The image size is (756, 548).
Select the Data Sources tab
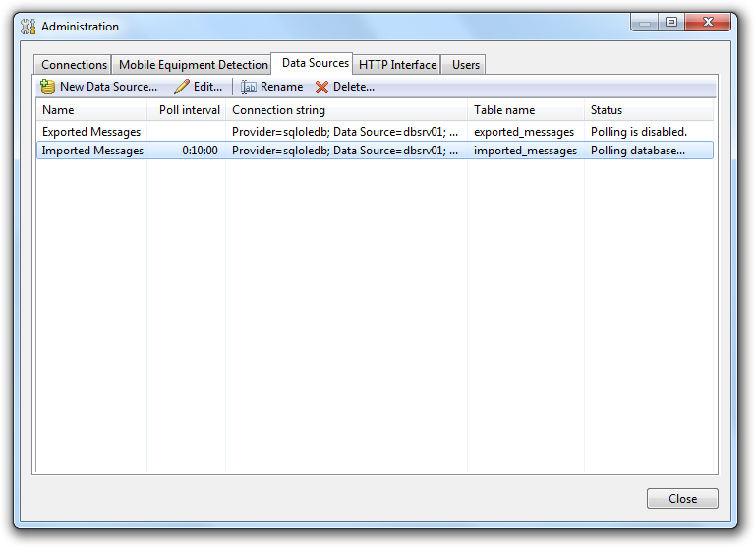point(315,63)
